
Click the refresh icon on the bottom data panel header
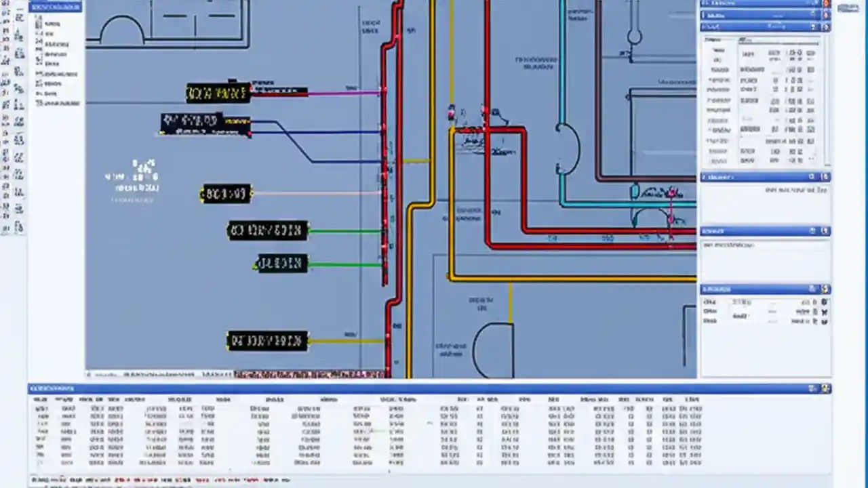pos(812,388)
